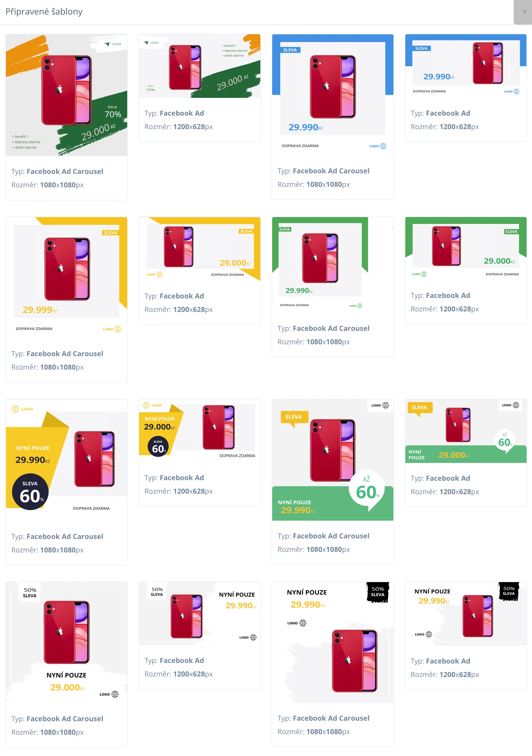Select orange-green brush-stroke Carousel template with 70% sleva
The width and height of the screenshot is (532, 756).
click(x=67, y=95)
